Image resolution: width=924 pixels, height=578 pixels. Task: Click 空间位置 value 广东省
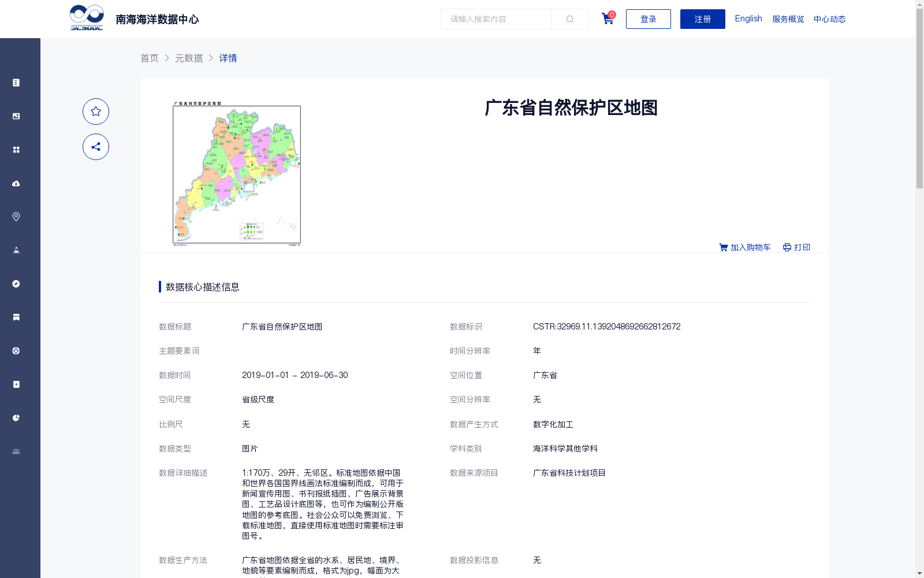(x=545, y=375)
